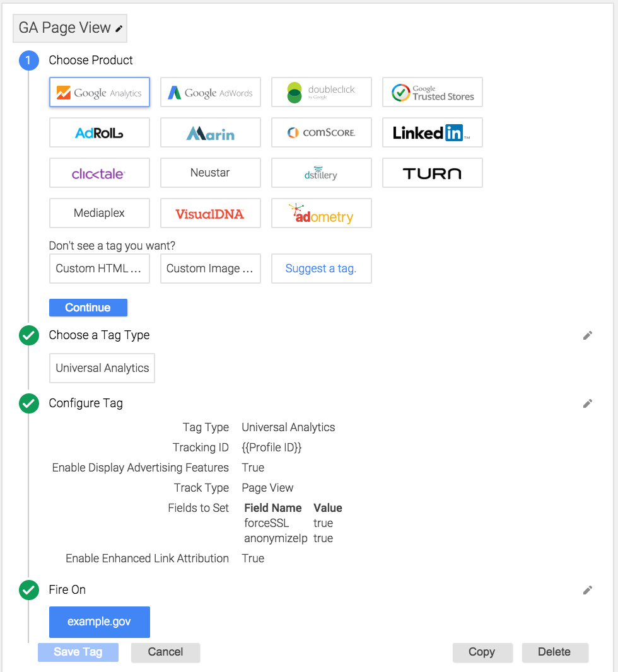The width and height of the screenshot is (618, 672).
Task: Pick the Marin product tile
Action: 211,132
